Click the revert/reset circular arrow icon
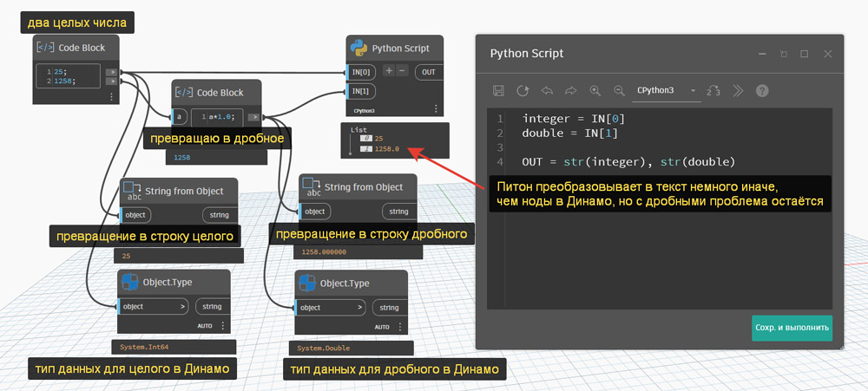868x391 pixels. coord(523,90)
